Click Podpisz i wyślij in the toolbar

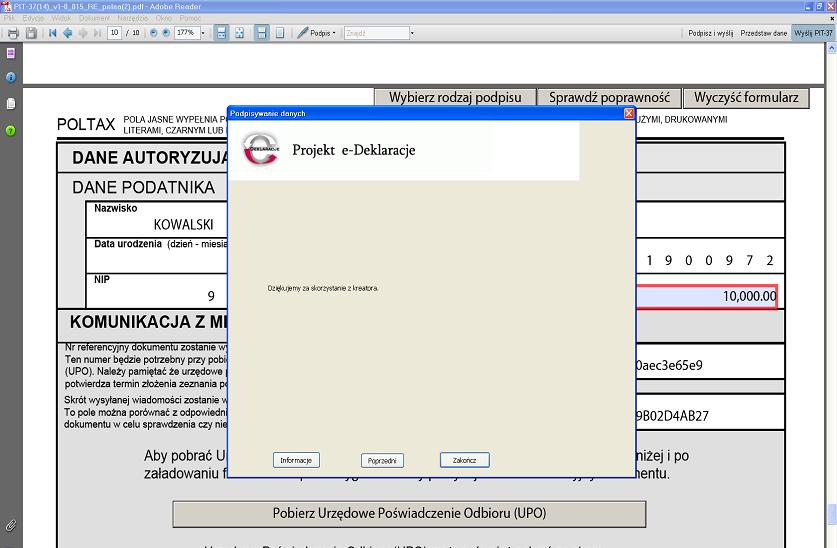tap(710, 33)
